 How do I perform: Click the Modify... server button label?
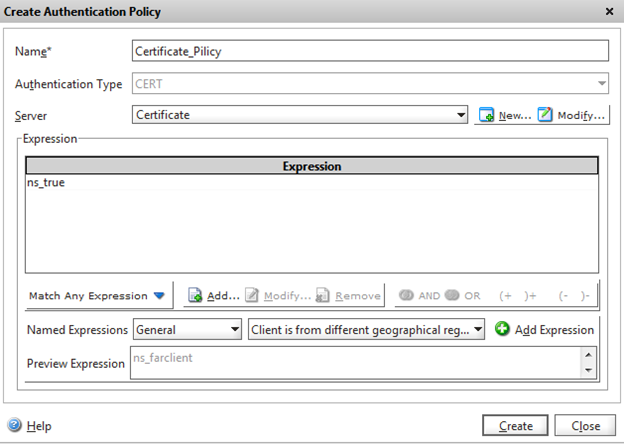point(581,116)
